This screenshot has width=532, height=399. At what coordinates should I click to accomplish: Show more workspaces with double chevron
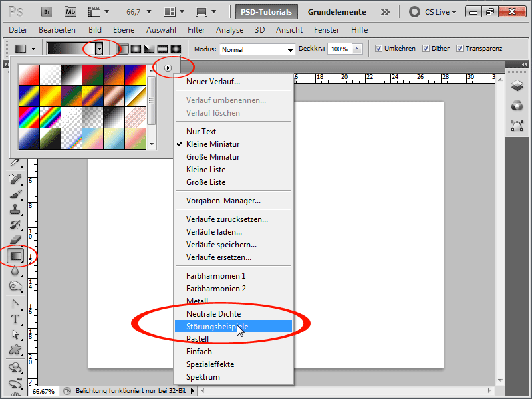[x=385, y=12]
